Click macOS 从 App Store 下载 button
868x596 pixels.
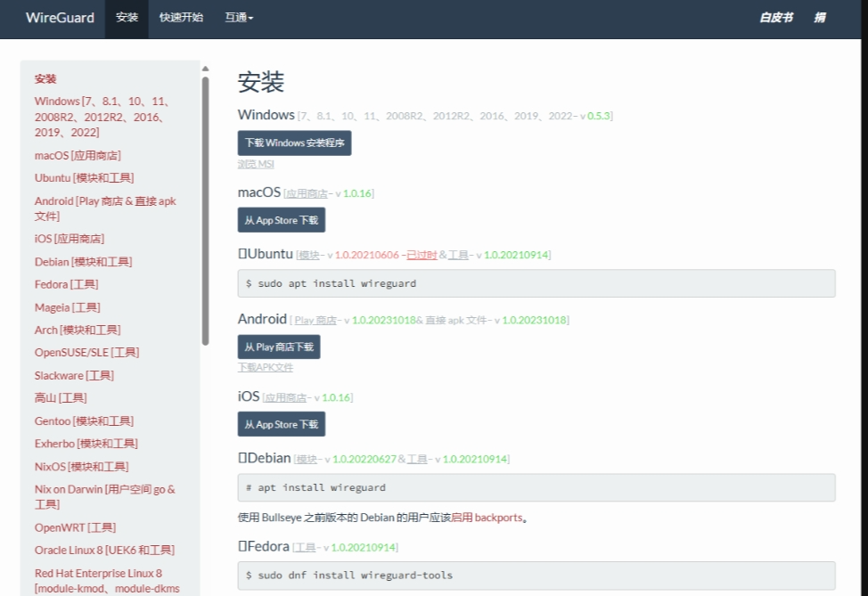tap(282, 220)
